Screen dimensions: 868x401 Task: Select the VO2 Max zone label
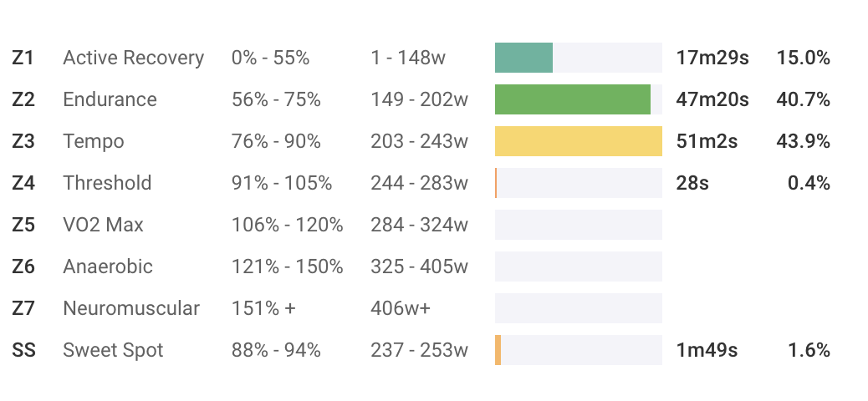click(103, 225)
